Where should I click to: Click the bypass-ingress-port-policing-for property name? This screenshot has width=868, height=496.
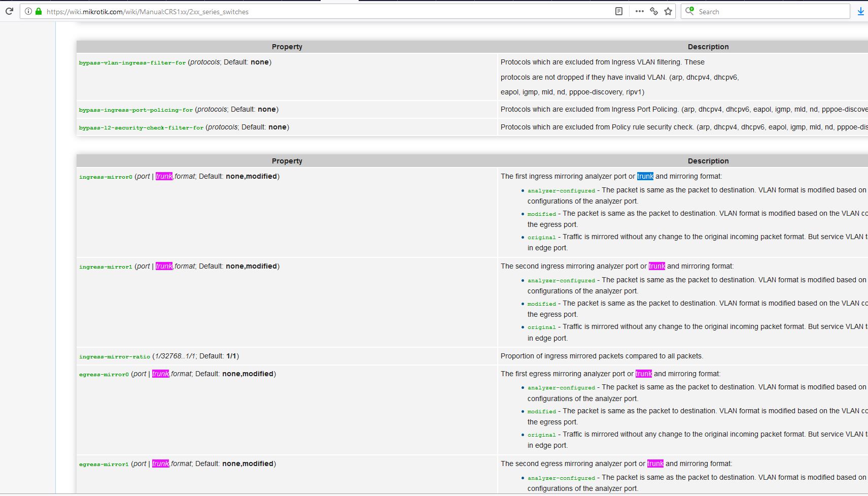[x=136, y=110]
